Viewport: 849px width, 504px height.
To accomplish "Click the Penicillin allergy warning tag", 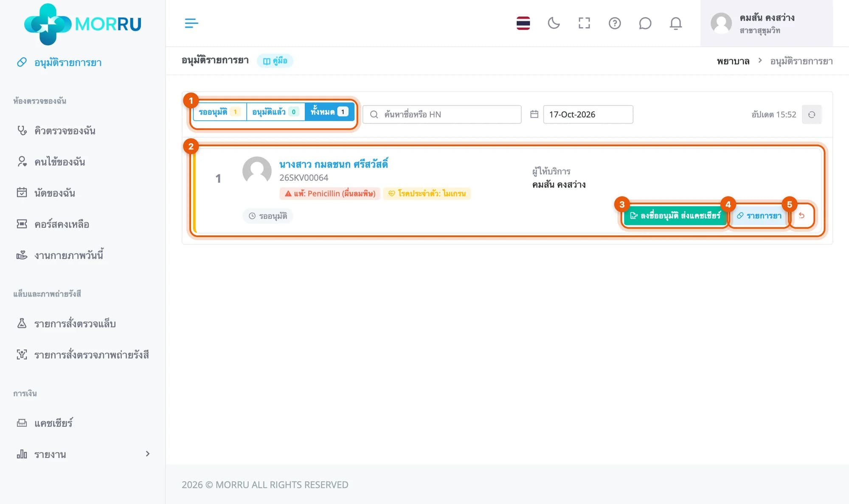I will (x=330, y=193).
